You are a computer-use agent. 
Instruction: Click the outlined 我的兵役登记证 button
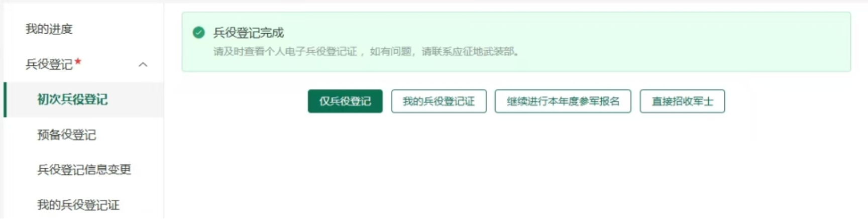(439, 101)
